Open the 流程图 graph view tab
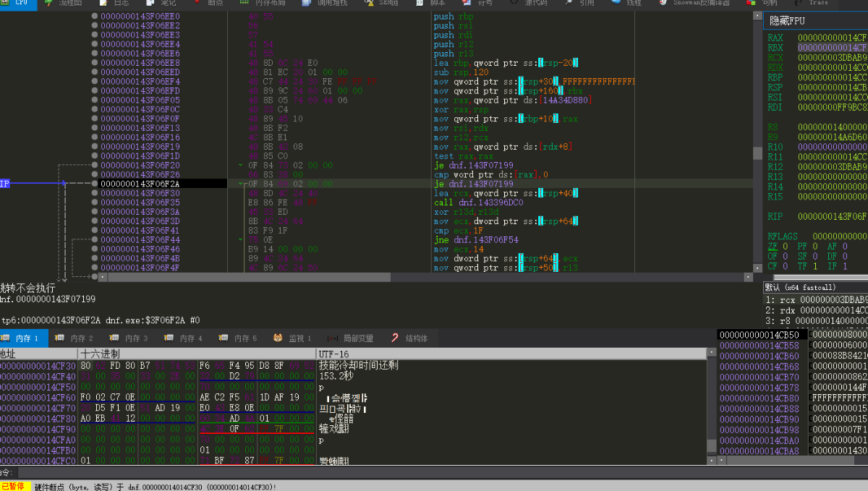The image size is (868, 491). pyautogui.click(x=63, y=3)
